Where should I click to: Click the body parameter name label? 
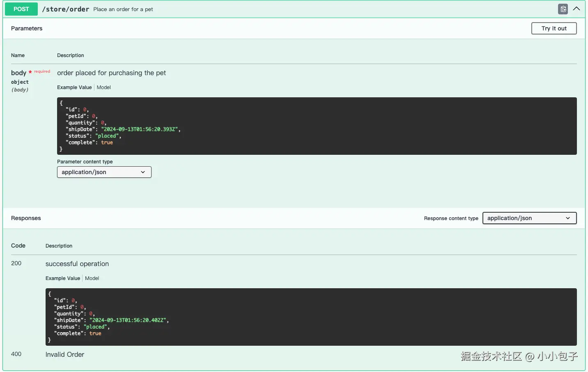click(18, 73)
